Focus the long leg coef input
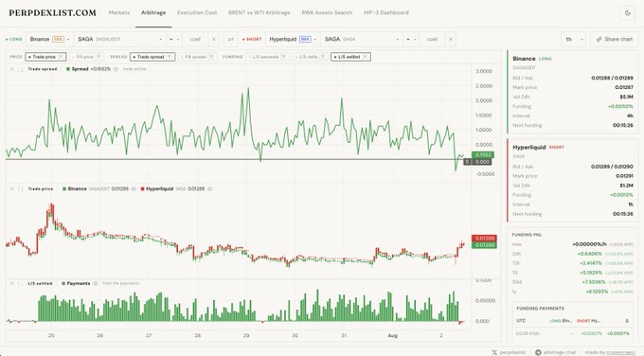Image resolution: width=644 pixels, height=356 pixels. pos(195,39)
